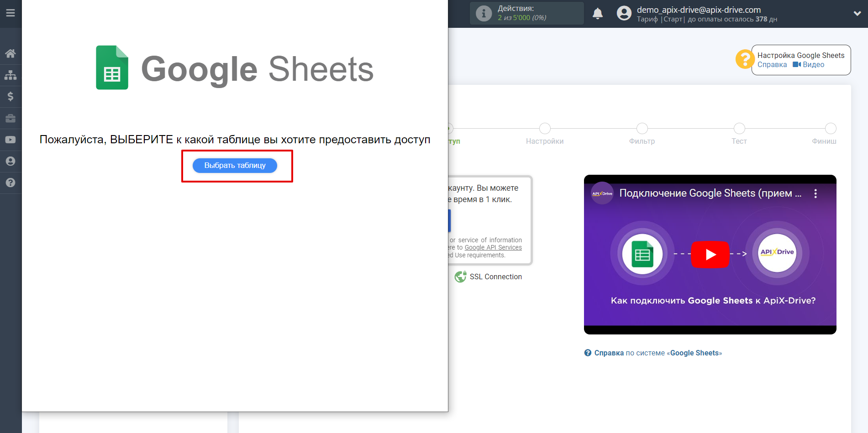Click the 'Действия: 2 из 5'000' counter
868x433 pixels.
[527, 13]
